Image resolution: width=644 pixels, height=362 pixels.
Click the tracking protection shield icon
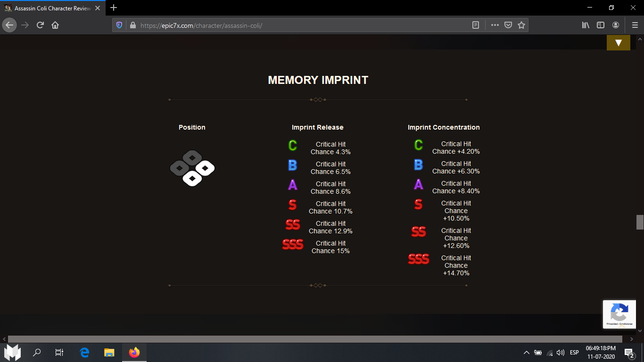(x=119, y=25)
